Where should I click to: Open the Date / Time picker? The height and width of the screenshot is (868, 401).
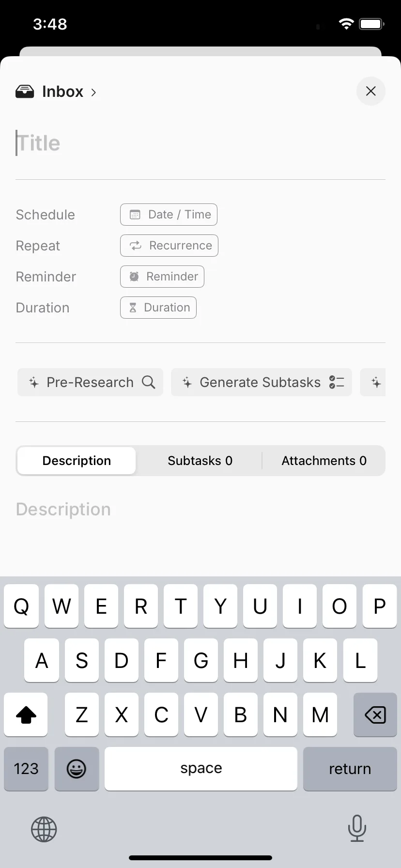(169, 215)
